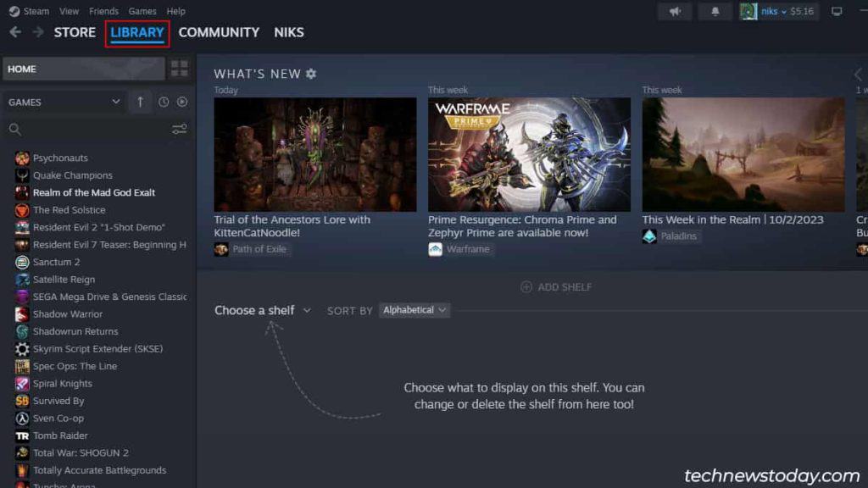868x488 pixels.
Task: Click ADD SHELF to create a shelf
Action: [556, 287]
